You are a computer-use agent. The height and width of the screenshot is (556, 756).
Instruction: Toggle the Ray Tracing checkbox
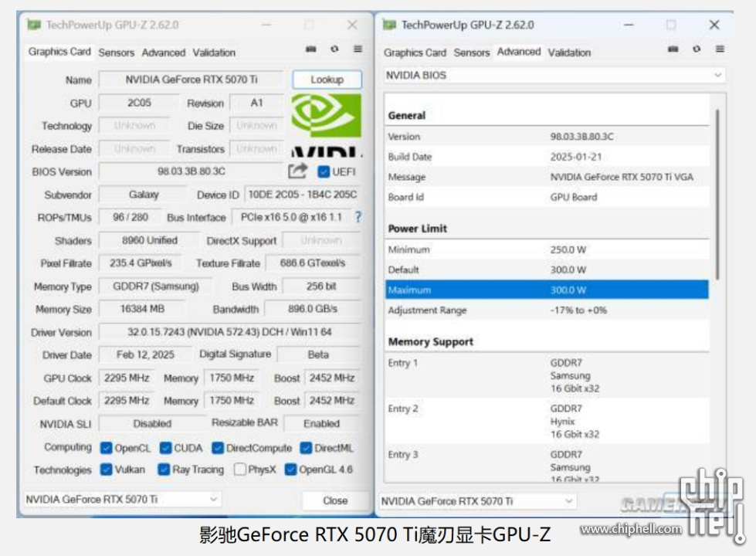164,470
